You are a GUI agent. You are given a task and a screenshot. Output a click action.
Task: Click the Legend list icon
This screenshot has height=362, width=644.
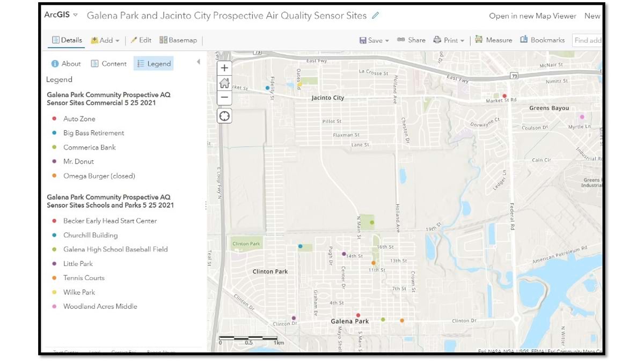pos(141,64)
